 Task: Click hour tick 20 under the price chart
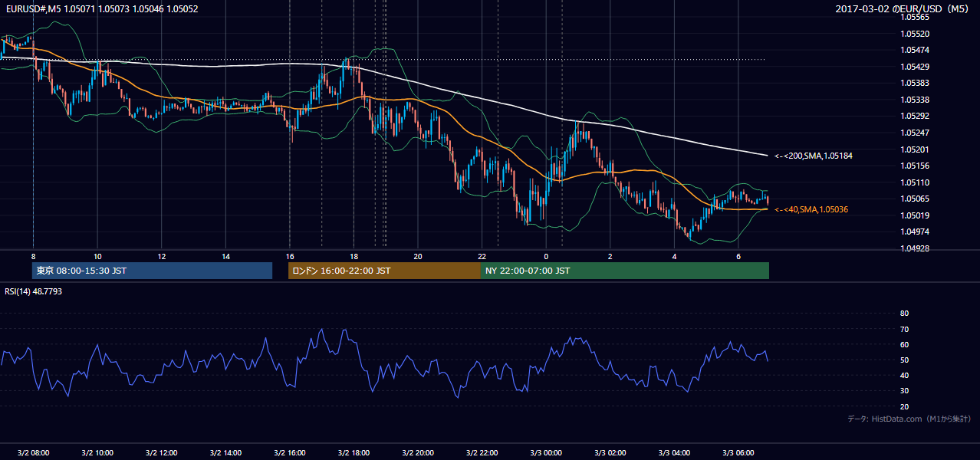(418, 256)
